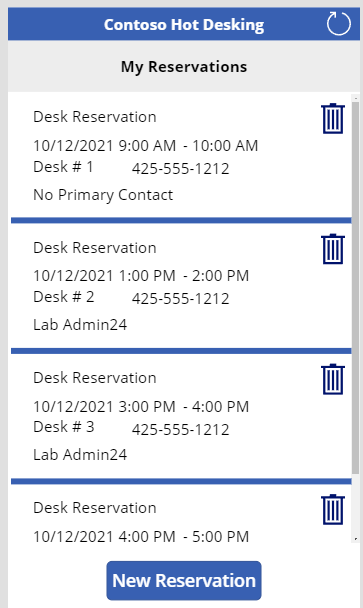Screen dimensions: 363x608
Task: Click the No Primary Contact text
Action: point(103,195)
